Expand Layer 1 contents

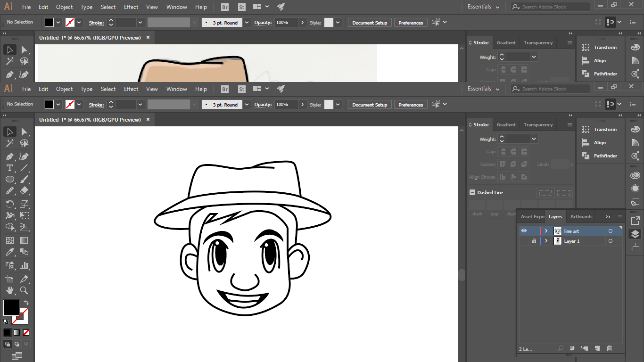[x=546, y=241]
